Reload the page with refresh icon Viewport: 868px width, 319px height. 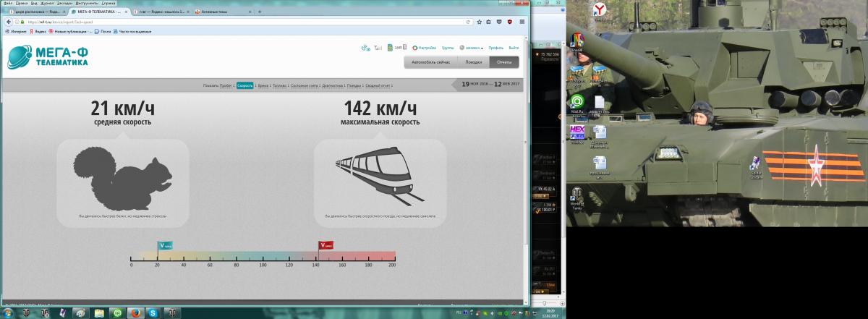click(469, 22)
